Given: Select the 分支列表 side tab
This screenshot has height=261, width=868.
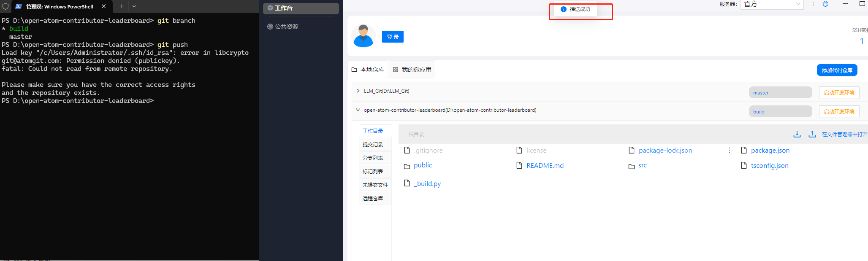Looking at the screenshot, I should click(x=375, y=158).
